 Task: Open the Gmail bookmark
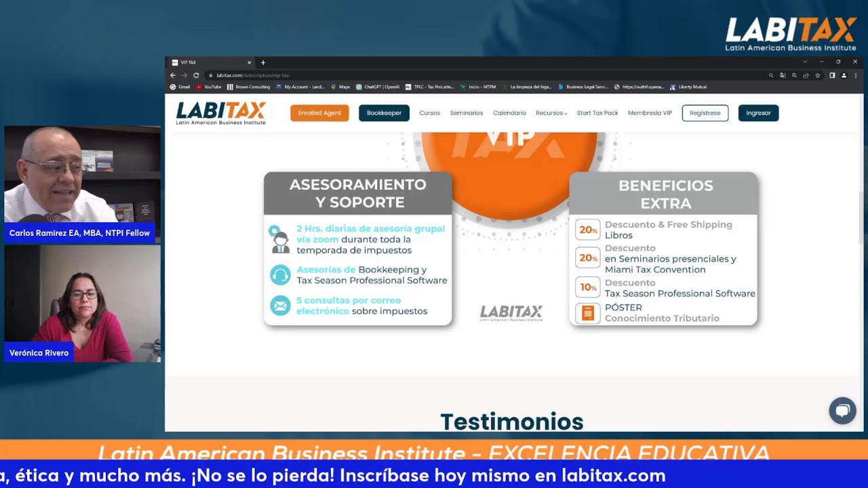[x=180, y=87]
